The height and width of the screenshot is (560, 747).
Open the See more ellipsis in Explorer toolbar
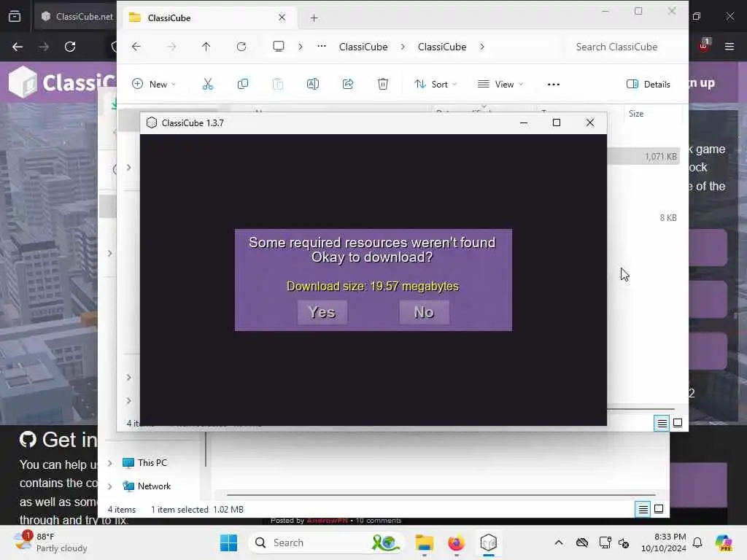point(554,85)
